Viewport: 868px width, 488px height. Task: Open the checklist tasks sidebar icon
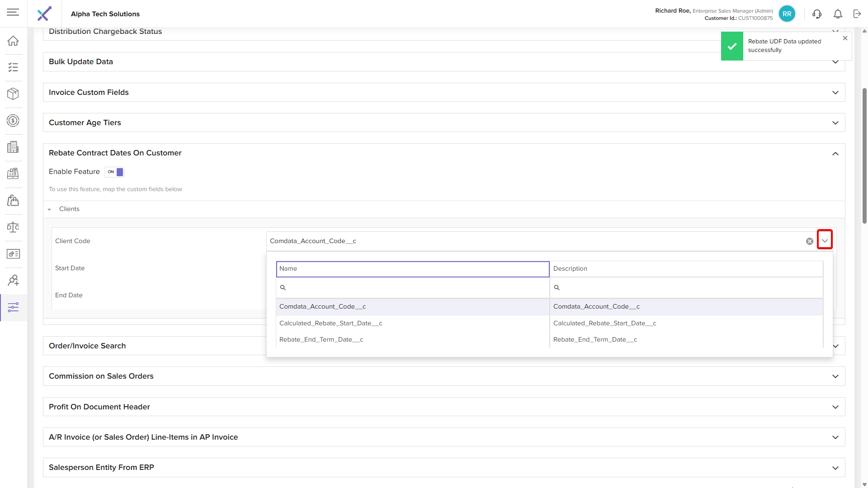tap(13, 67)
